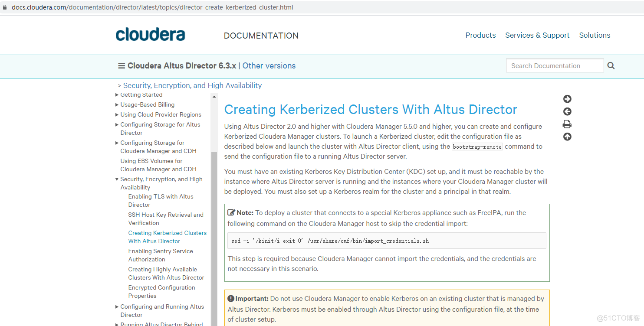The image size is (644, 326).
Task: Click the sed -i command code block
Action: coord(387,241)
